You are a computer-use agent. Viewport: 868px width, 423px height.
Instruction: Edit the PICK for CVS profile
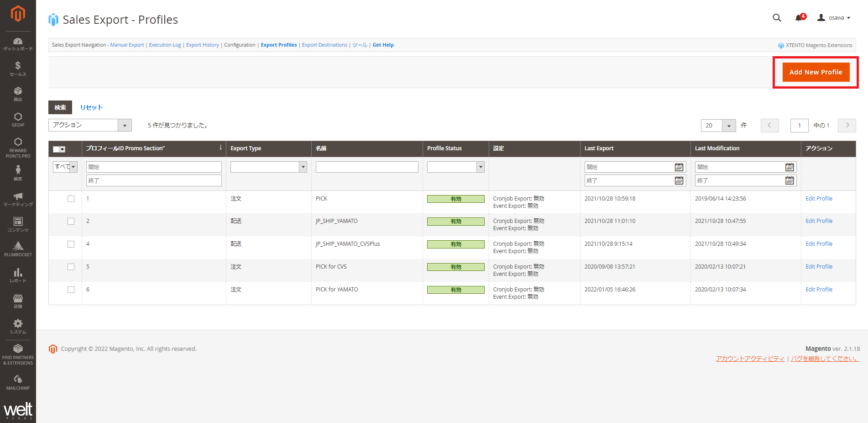tap(819, 266)
